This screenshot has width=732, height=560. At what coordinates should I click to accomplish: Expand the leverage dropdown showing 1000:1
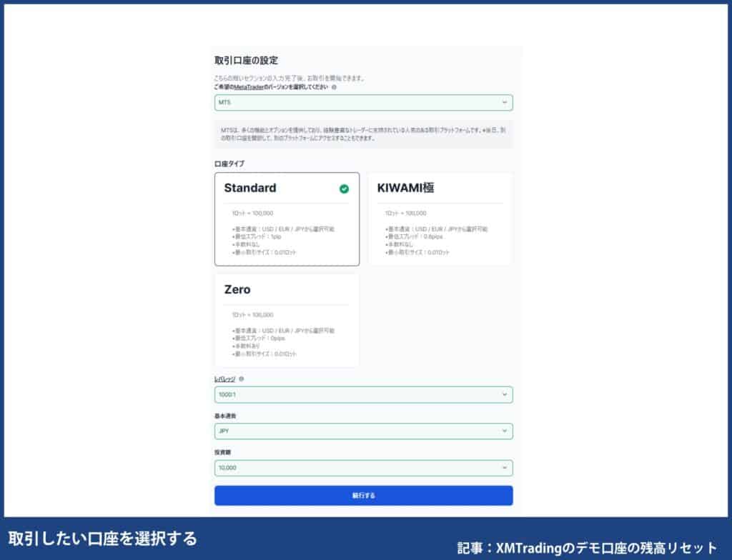364,395
